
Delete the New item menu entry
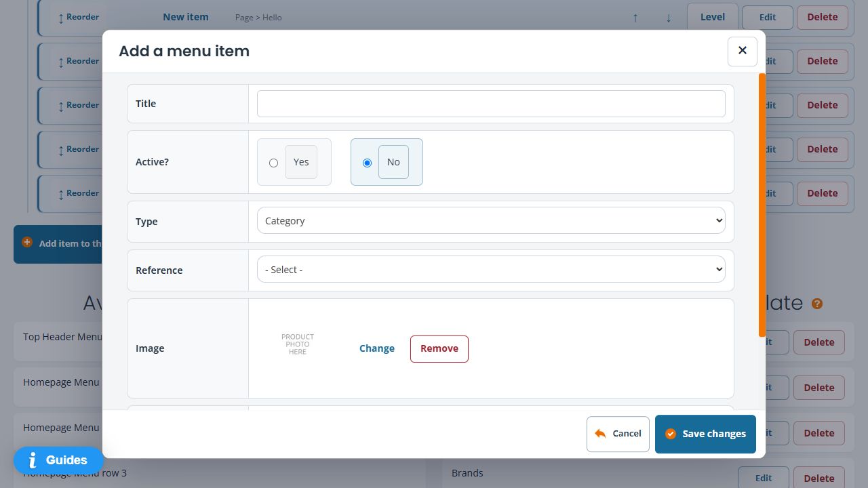pos(823,17)
